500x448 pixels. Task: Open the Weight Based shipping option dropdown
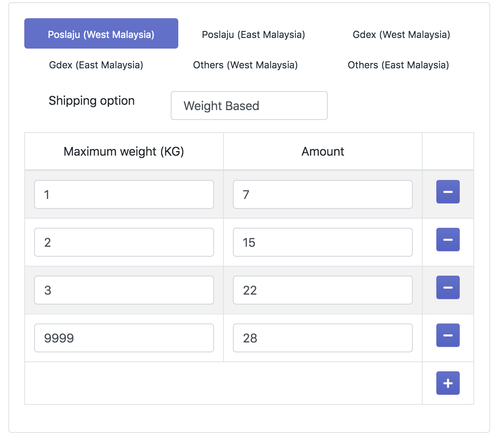click(x=249, y=106)
